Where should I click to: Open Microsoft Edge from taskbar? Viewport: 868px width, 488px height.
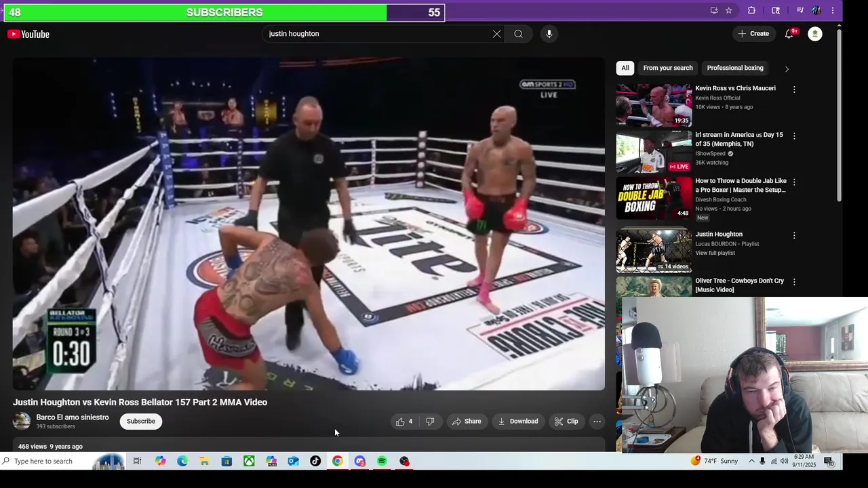(x=182, y=462)
